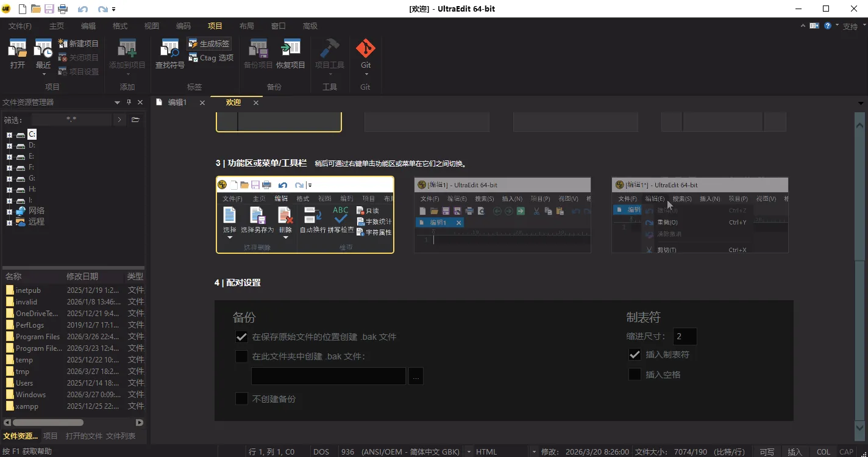Click the browse button beside the .bak folder path
The image size is (868, 457).
click(x=415, y=376)
